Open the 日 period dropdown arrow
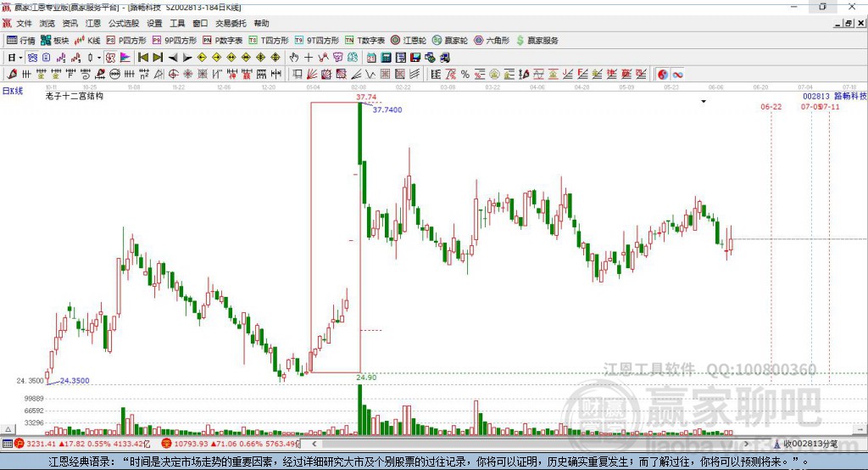 20,58
